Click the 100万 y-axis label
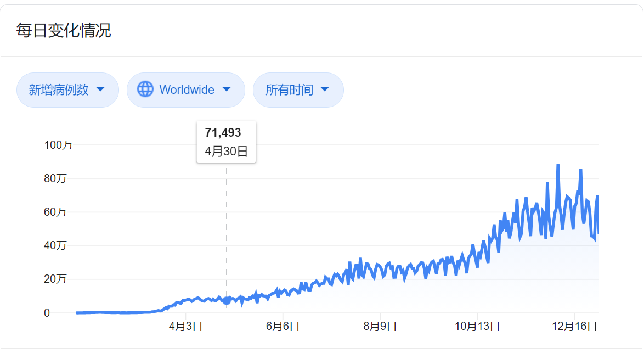The height and width of the screenshot is (353, 644). tap(58, 145)
